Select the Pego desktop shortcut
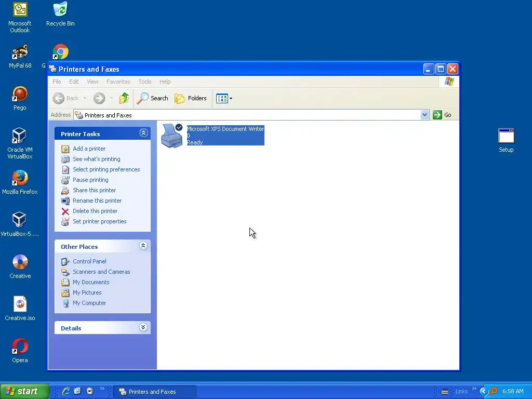Image resolution: width=532 pixels, height=399 pixels. [20, 98]
